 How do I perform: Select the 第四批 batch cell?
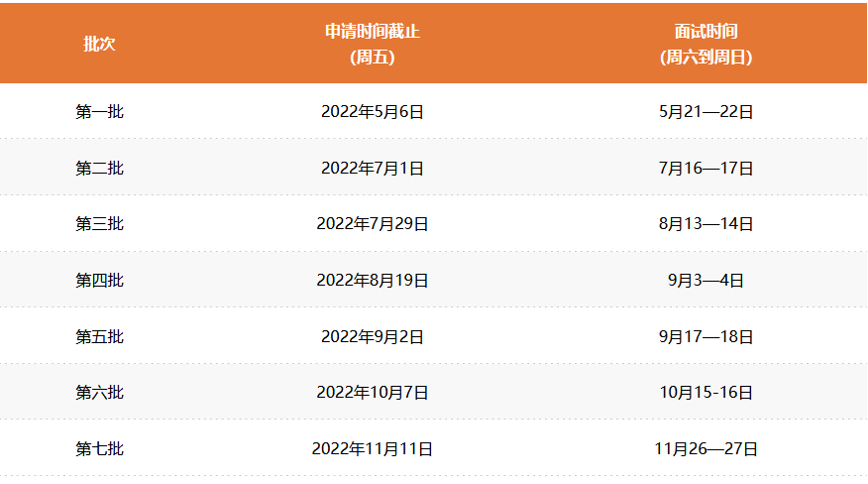click(99, 281)
